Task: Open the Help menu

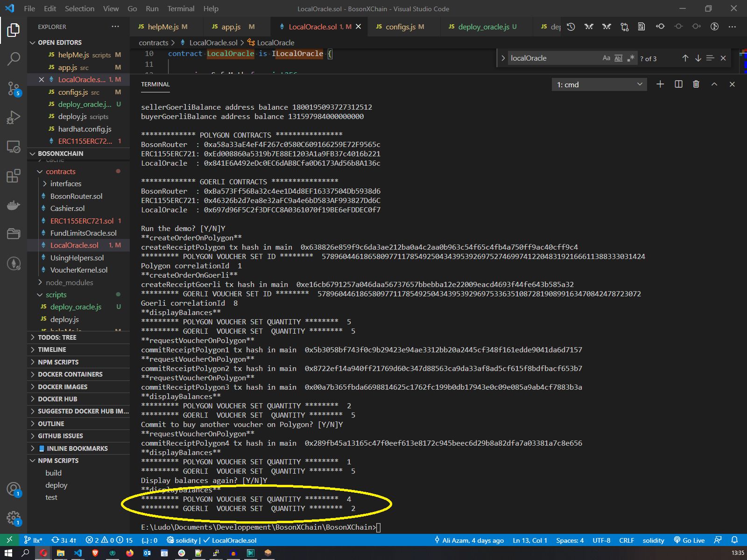Action: coord(211,8)
